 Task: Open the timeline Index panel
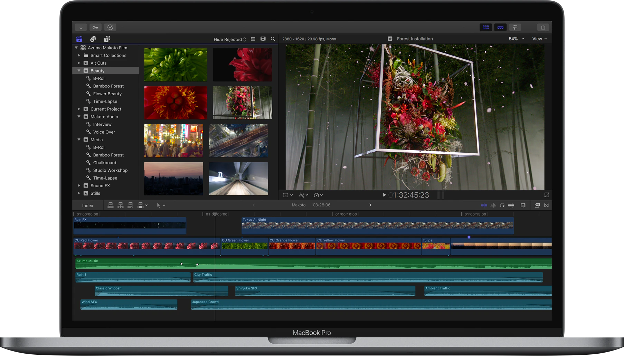[x=87, y=205]
